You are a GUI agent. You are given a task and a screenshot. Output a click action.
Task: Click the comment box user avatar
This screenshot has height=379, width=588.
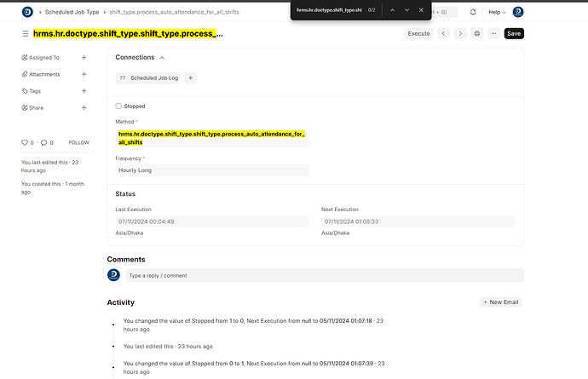tap(113, 275)
